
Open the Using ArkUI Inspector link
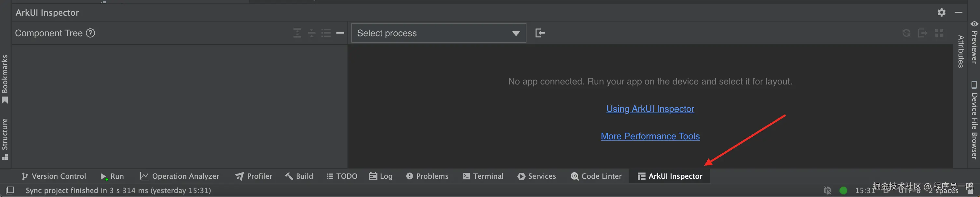pyautogui.click(x=650, y=109)
